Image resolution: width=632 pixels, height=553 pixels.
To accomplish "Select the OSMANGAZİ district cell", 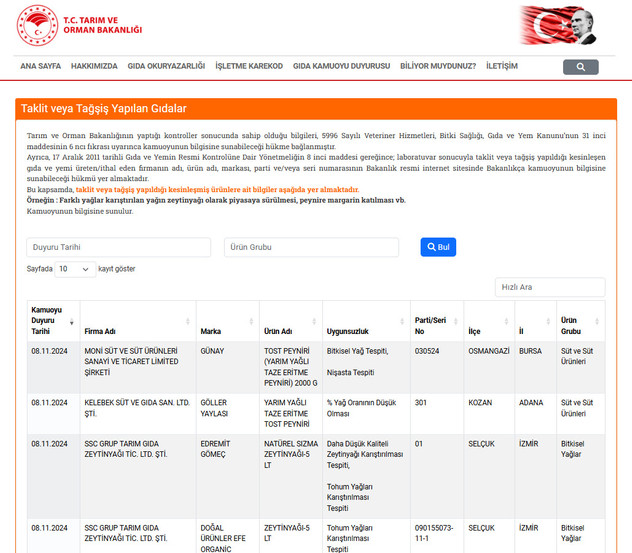I will pos(489,367).
